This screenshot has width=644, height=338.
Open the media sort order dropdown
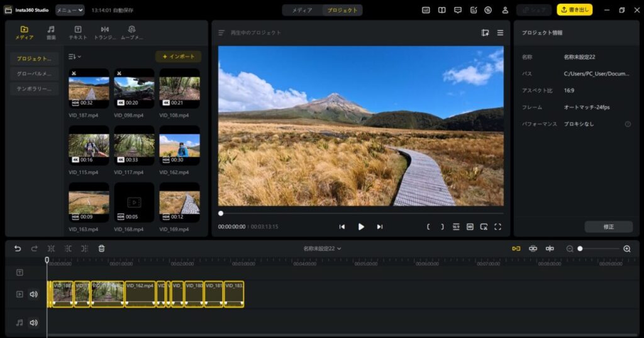74,57
